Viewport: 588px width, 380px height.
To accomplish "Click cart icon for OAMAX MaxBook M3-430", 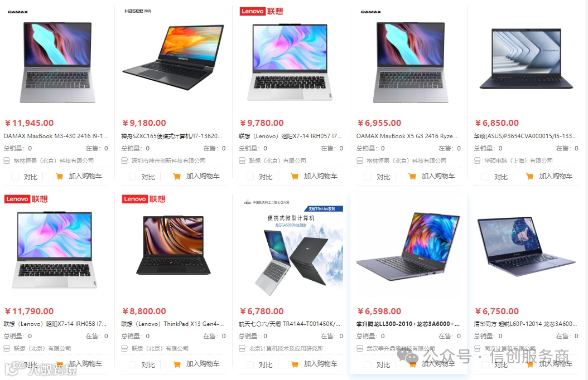I will pyautogui.click(x=59, y=176).
